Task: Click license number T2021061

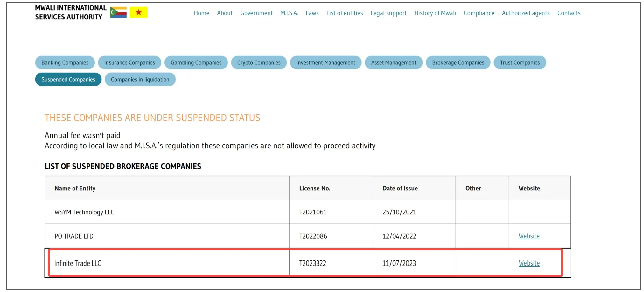Action: click(x=313, y=212)
